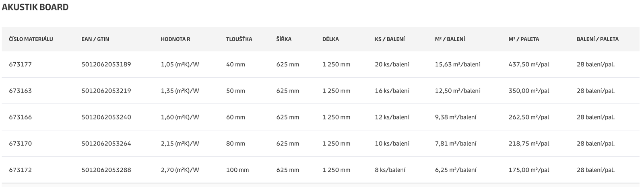
Task: Click the HODNOTA R column header
Action: 175,39
